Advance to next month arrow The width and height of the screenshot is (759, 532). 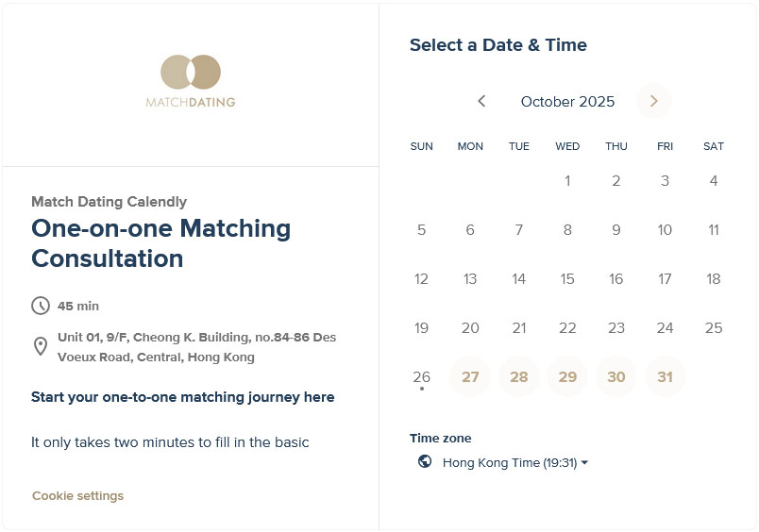tap(653, 101)
